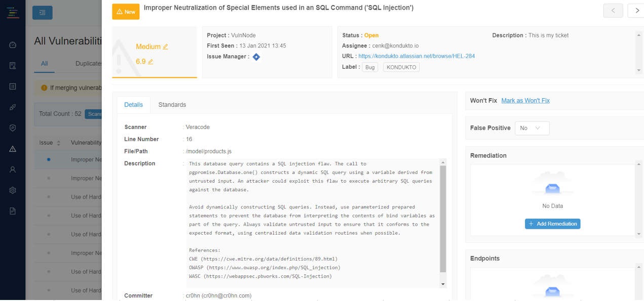Click the orange info icon in the merge notice
644x301 pixels.
(x=44, y=88)
